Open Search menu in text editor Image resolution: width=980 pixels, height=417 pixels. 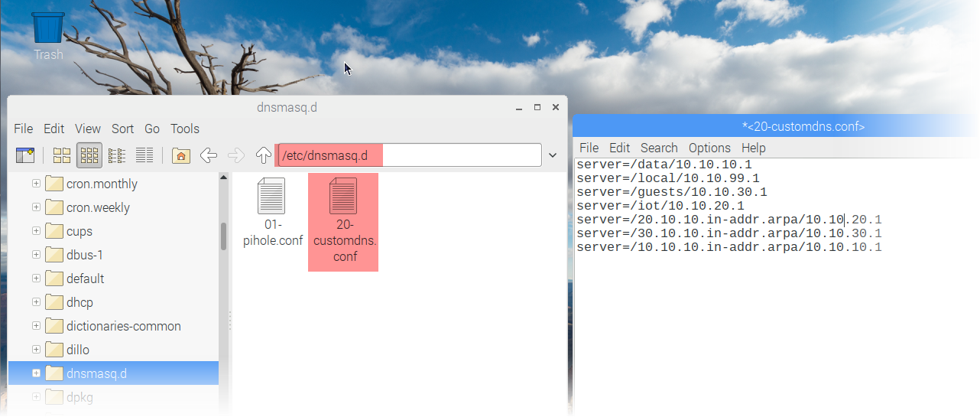tap(659, 148)
